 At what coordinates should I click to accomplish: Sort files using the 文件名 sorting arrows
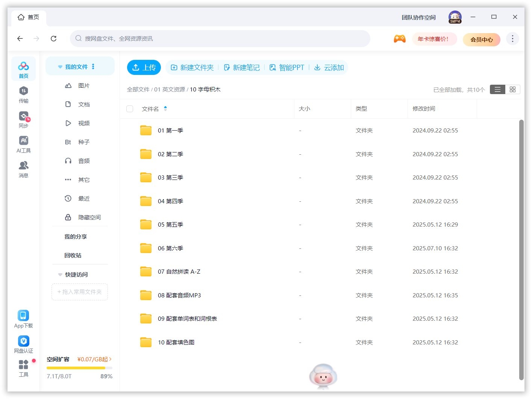pos(165,108)
